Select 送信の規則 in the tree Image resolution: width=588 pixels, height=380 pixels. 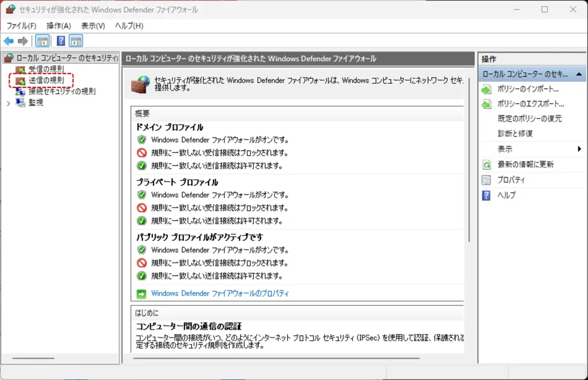click(46, 80)
